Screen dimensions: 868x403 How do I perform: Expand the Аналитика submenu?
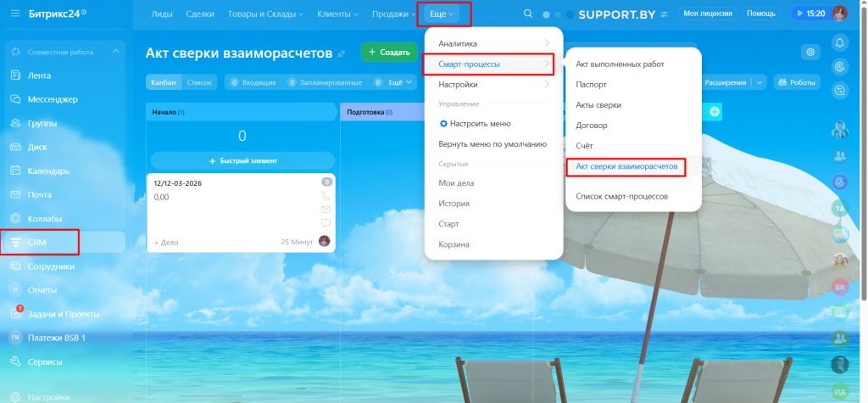pos(494,43)
